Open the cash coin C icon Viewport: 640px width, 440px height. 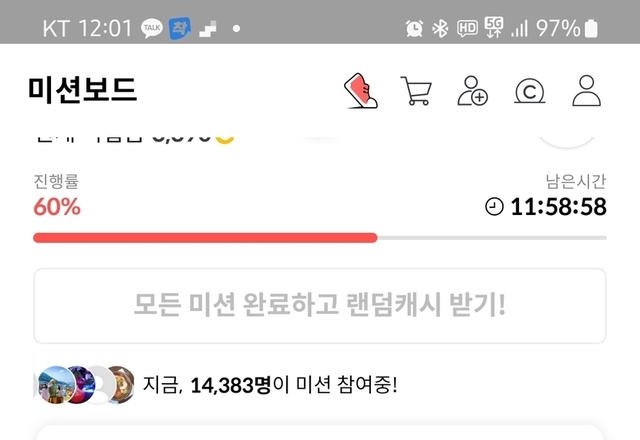[529, 91]
